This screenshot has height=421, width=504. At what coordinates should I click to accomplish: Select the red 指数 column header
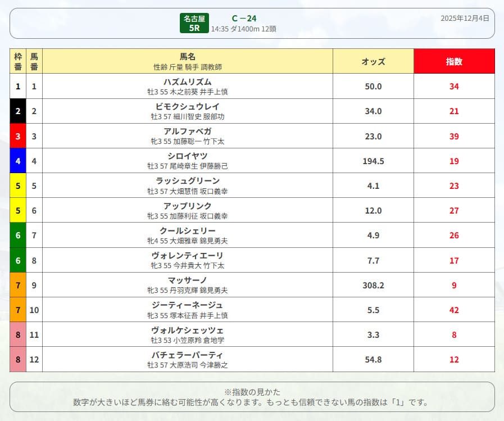click(454, 61)
